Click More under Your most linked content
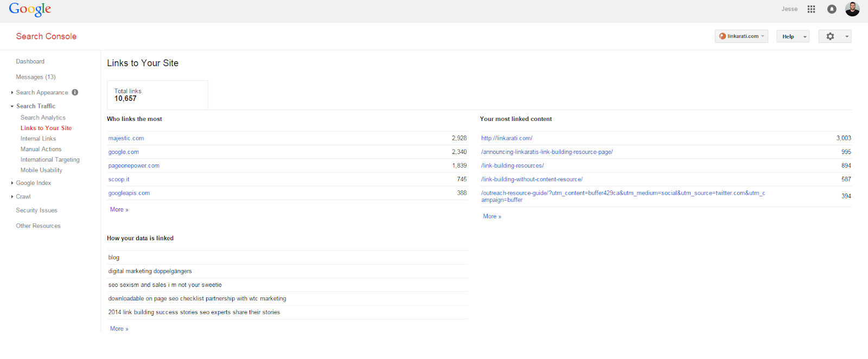 click(493, 216)
